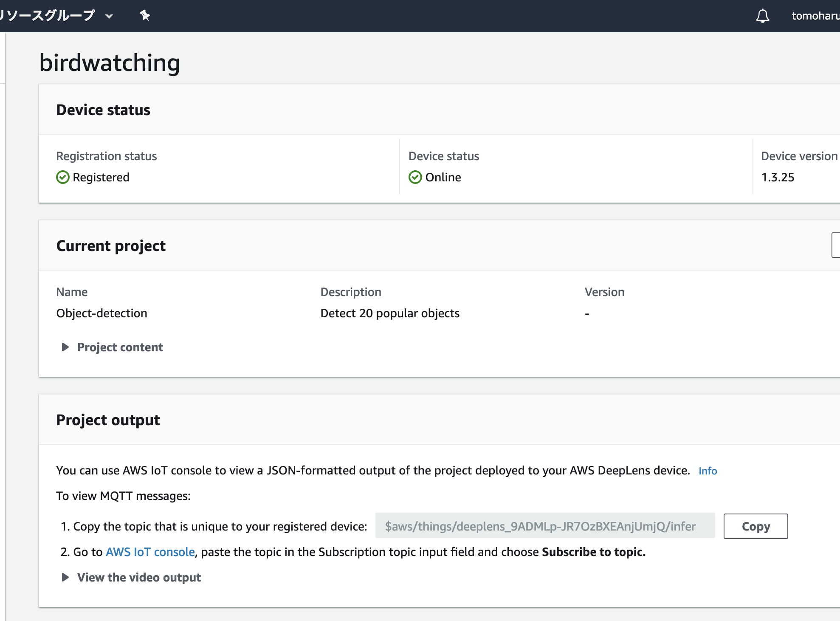Click the green Registered check icon
Image resolution: width=840 pixels, height=621 pixels.
(62, 177)
